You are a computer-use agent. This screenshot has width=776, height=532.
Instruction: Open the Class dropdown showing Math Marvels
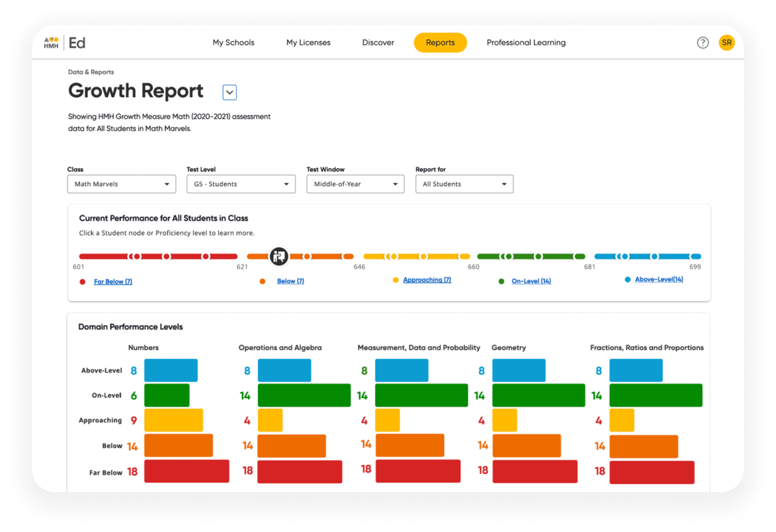click(121, 184)
